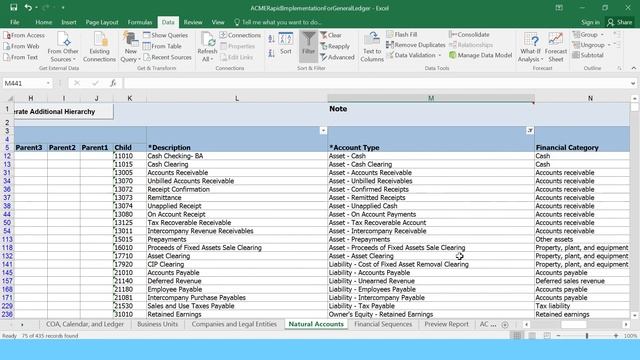Choose From Text import option
Image resolution: width=640 pixels, height=360 pixels.
tap(20, 58)
